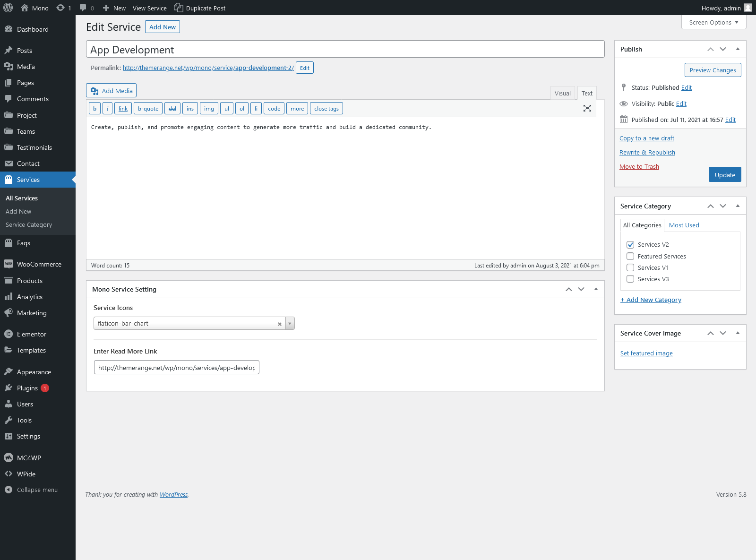Click the Add Media button

pyautogui.click(x=111, y=91)
